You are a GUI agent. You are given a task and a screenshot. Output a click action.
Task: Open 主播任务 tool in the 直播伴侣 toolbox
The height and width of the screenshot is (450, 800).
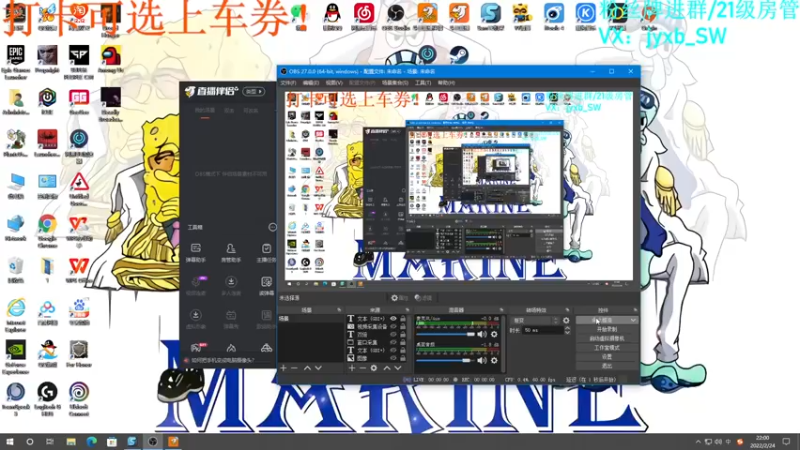click(x=266, y=253)
